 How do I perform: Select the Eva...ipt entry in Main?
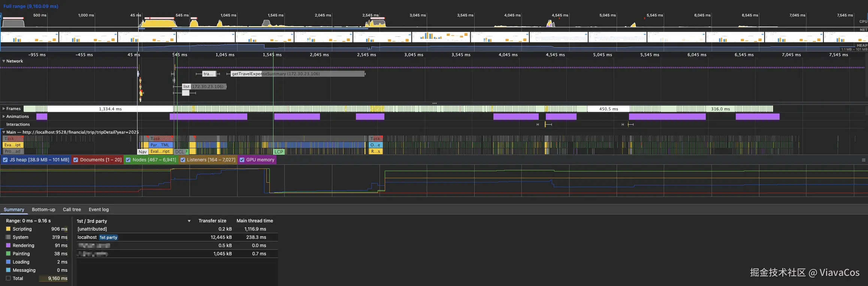pyautogui.click(x=13, y=145)
